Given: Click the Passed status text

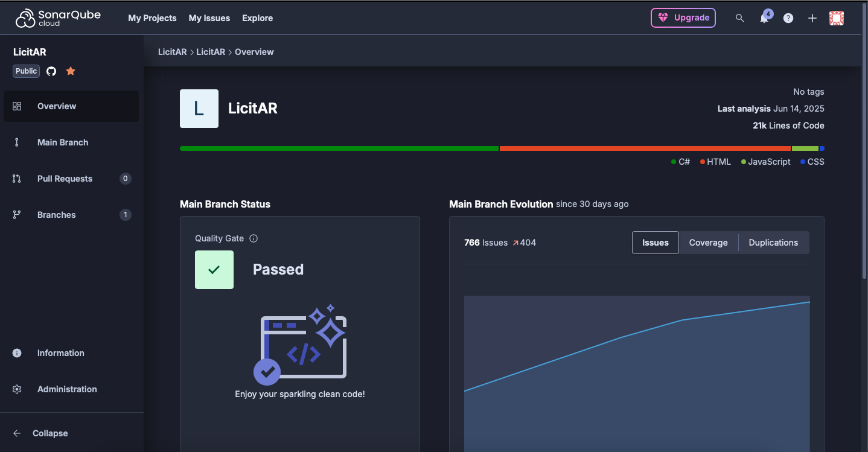Looking at the screenshot, I should (x=278, y=270).
